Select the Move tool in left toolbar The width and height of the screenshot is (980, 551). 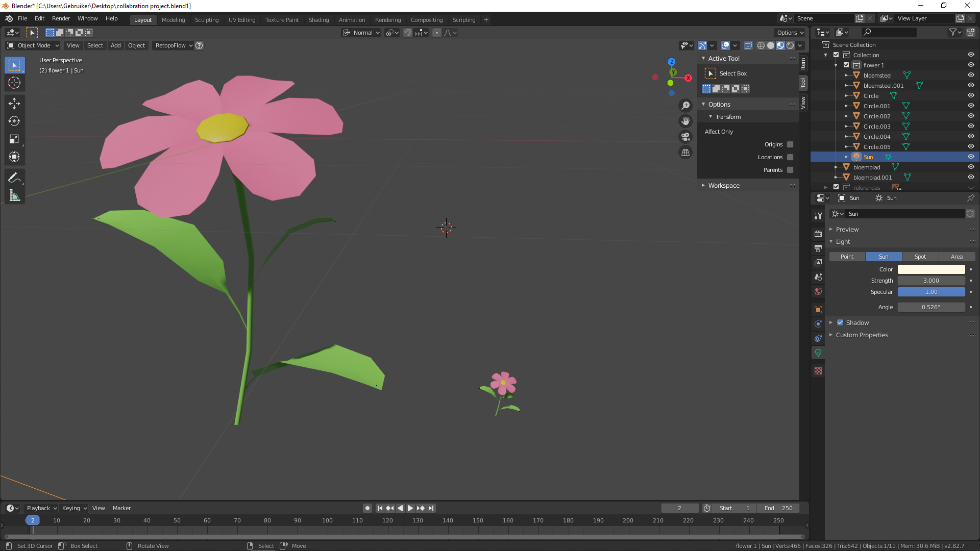[14, 104]
